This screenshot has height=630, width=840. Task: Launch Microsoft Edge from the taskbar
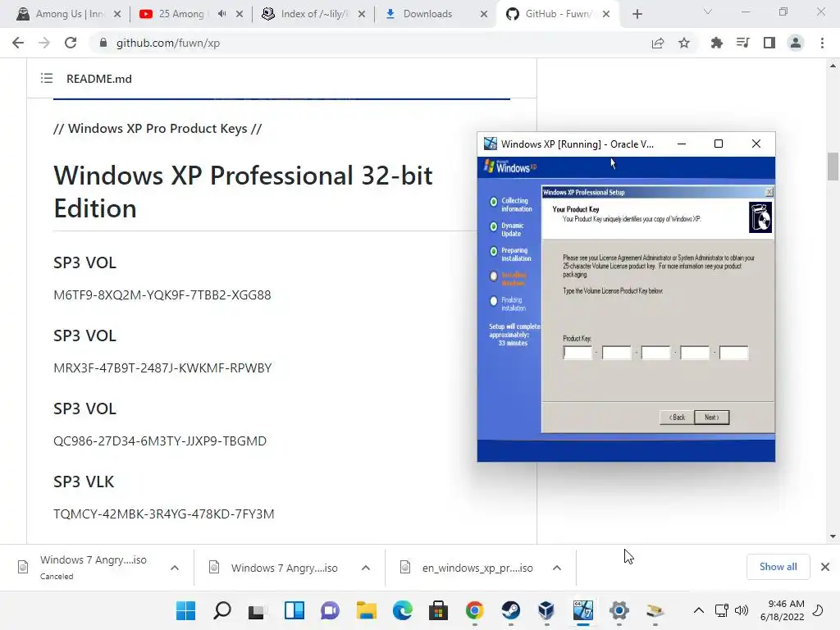coord(402,610)
